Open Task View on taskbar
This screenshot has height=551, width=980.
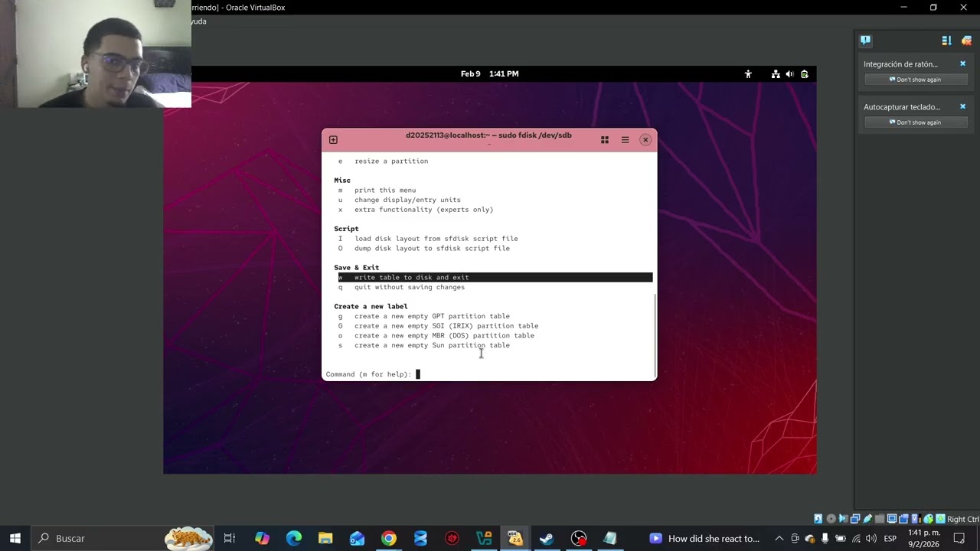[229, 538]
